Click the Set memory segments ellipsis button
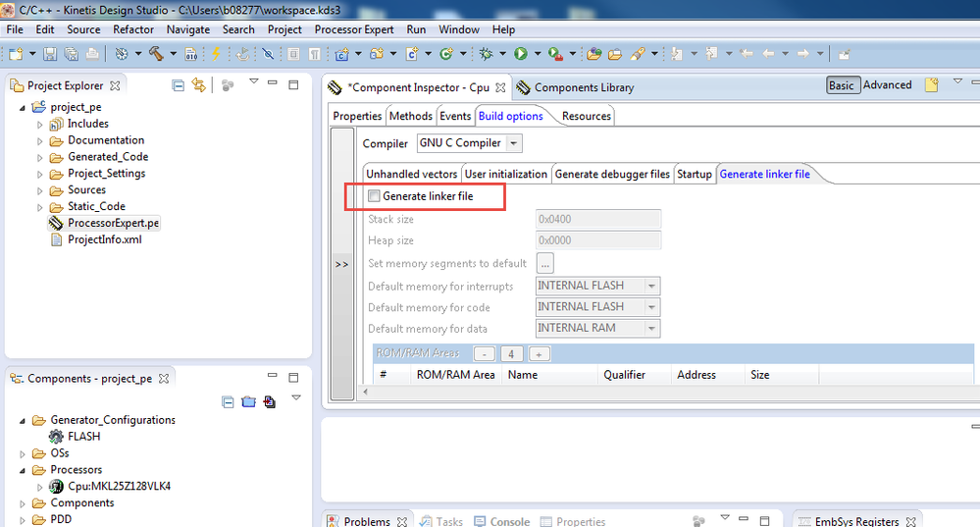This screenshot has width=980, height=527. coord(545,263)
